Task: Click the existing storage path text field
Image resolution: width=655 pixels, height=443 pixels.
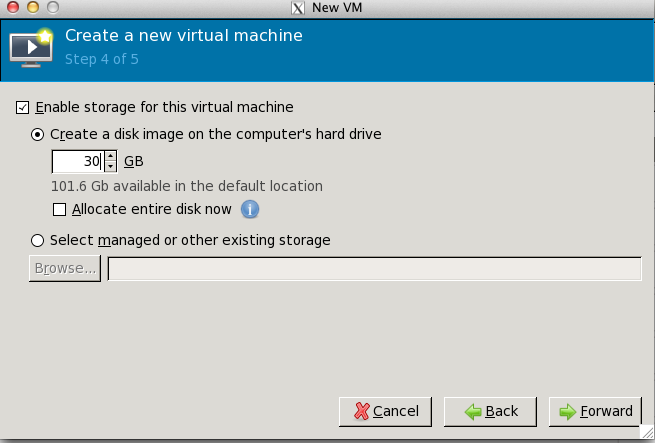Action: [x=375, y=269]
